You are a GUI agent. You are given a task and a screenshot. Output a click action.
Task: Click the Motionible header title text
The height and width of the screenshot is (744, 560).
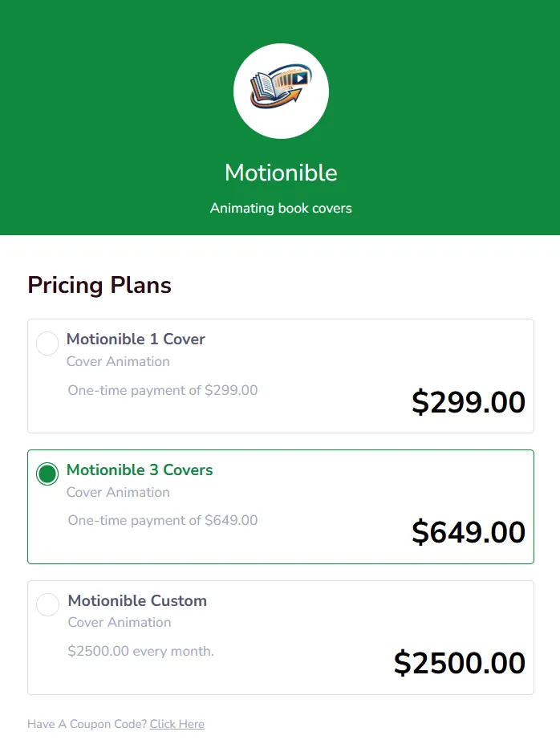tap(281, 173)
